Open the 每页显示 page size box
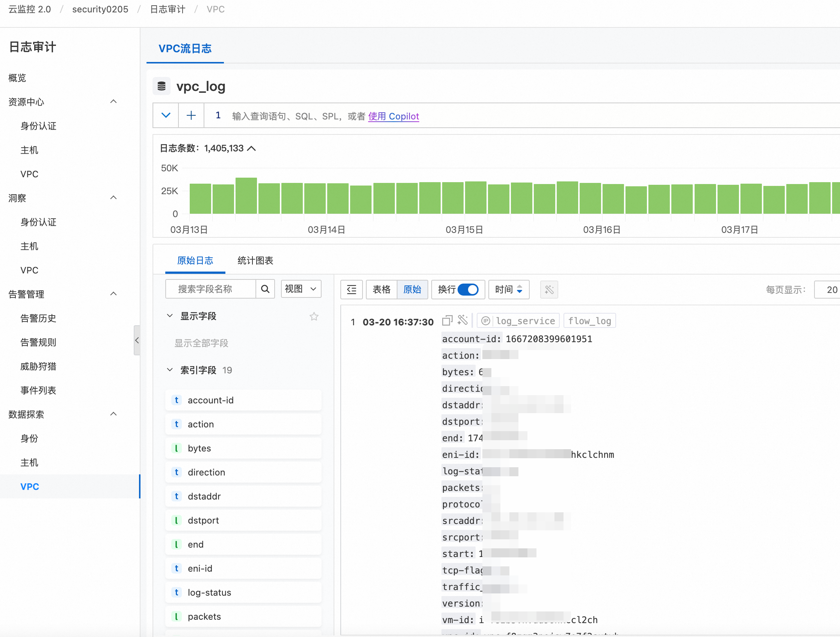This screenshot has height=637, width=840. click(827, 290)
